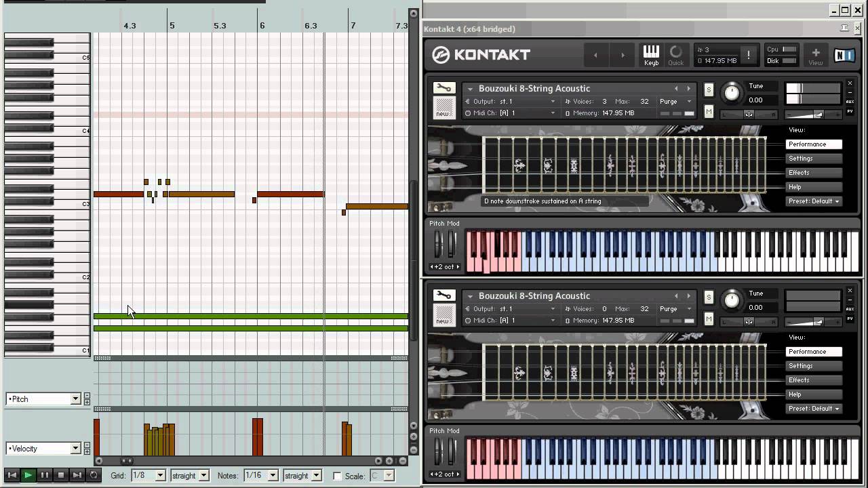Open Help view in the second instrument
Viewport: 868px width, 488px height.
[x=814, y=394]
